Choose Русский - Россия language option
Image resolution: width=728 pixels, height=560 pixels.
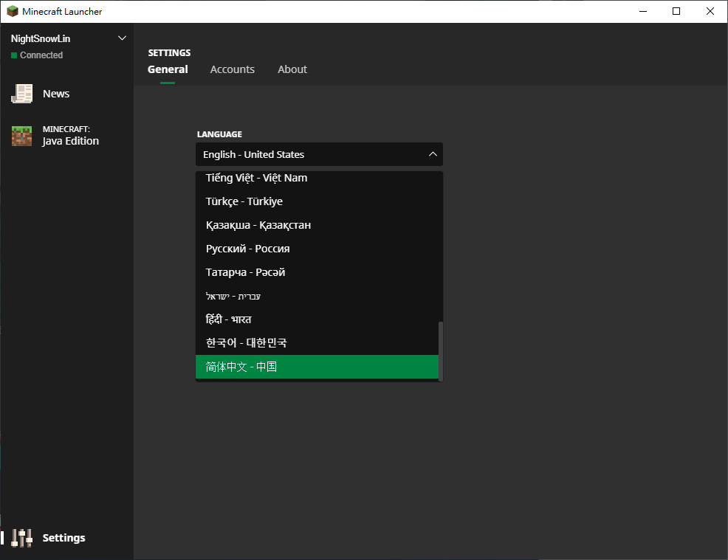[248, 249]
